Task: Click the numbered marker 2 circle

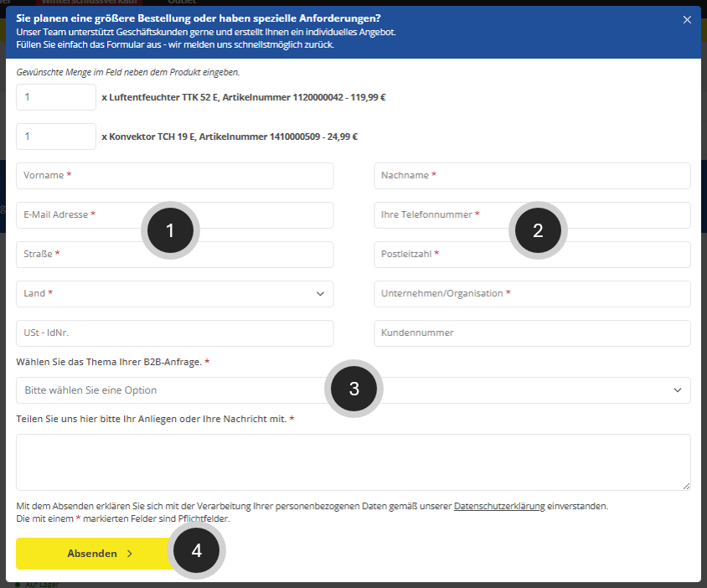Action: tap(538, 231)
